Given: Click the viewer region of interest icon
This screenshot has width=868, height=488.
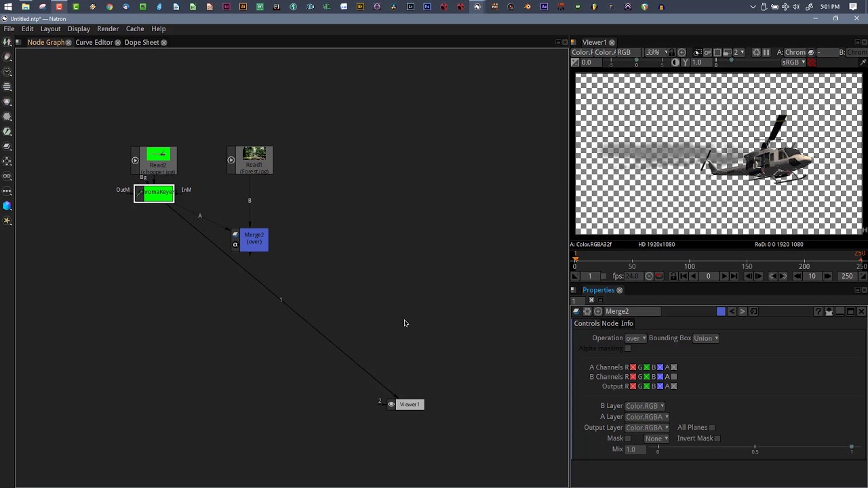Looking at the screenshot, I should 717,52.
